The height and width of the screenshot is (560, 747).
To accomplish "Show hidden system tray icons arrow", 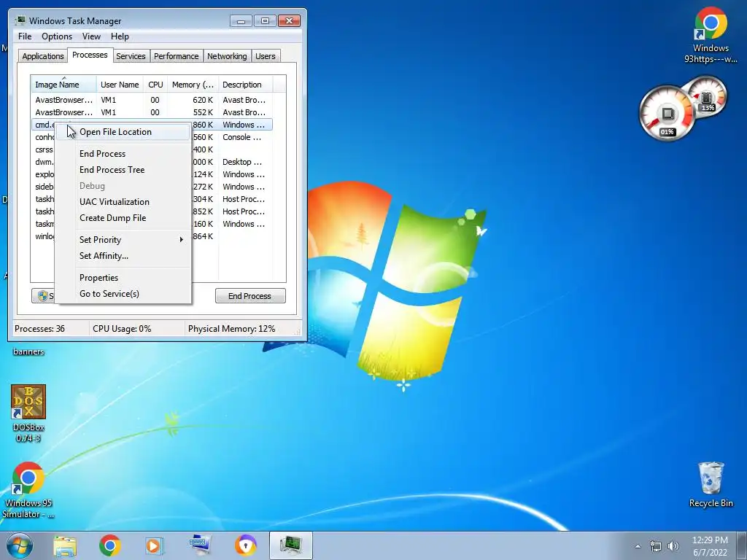I will click(638, 546).
